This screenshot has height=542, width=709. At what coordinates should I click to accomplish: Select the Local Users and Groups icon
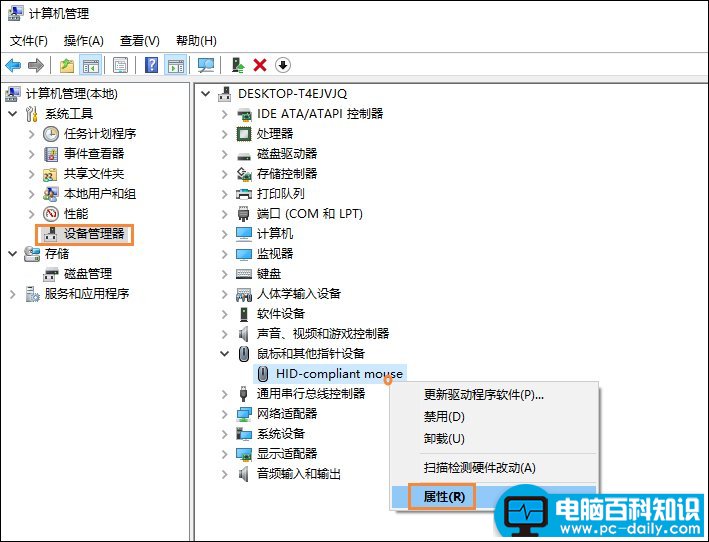(51, 194)
